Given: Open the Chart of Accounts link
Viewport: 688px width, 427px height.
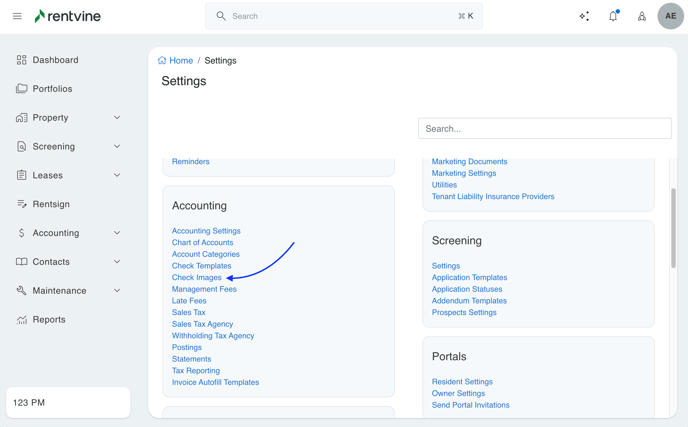Looking at the screenshot, I should [202, 243].
